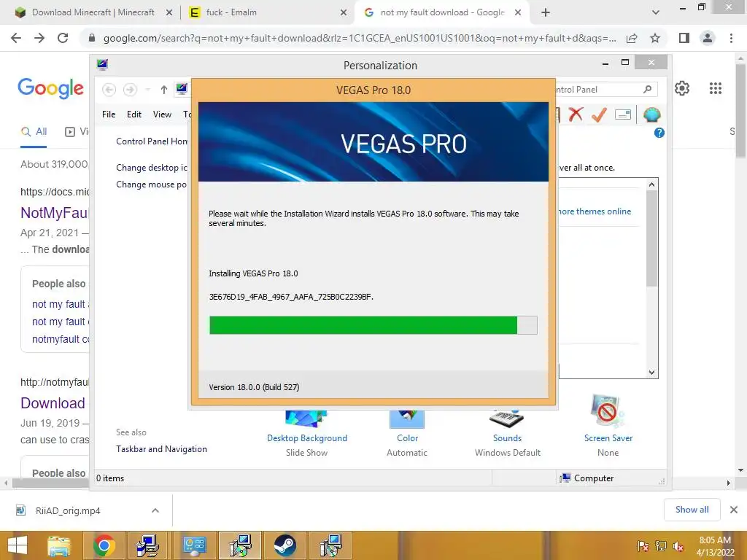Open Screen Saver settings icon
Viewport: 747px width, 560px height.
607,411
